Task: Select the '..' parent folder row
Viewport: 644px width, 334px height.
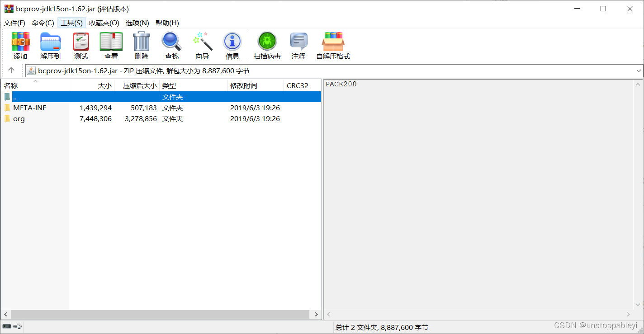Action: pyautogui.click(x=161, y=97)
